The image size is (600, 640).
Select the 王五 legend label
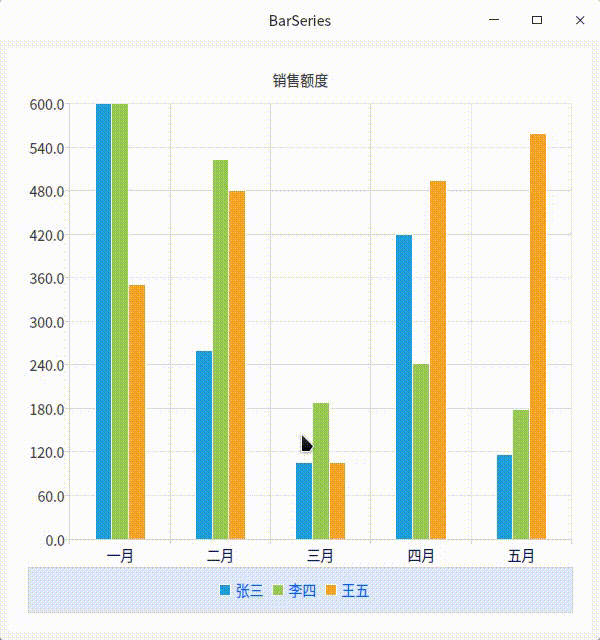coord(355,591)
